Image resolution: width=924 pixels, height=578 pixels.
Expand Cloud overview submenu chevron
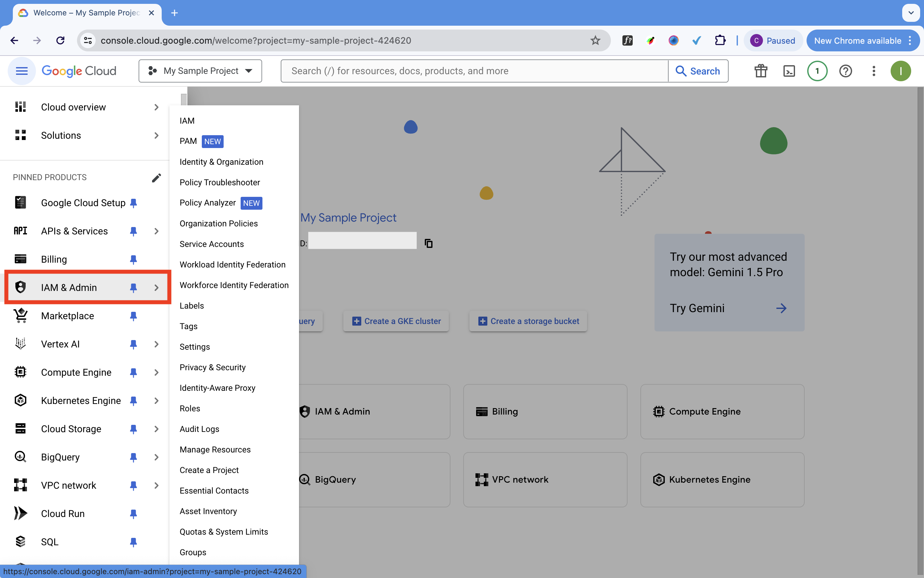point(156,107)
